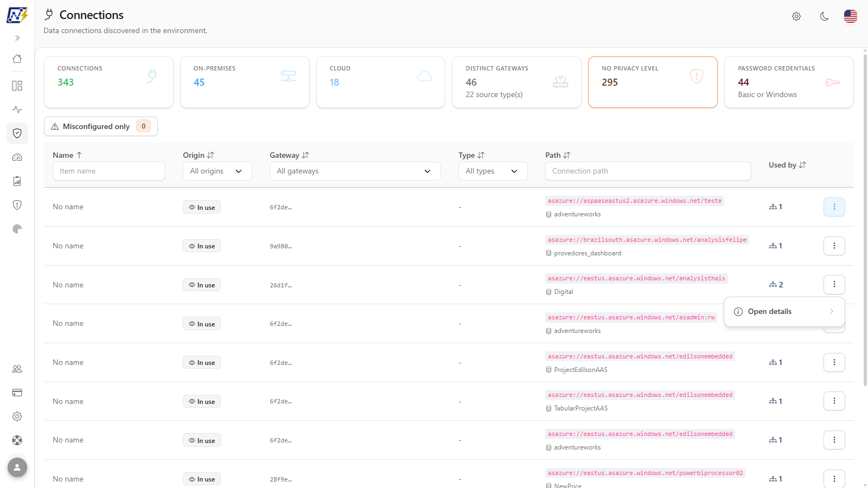The width and height of the screenshot is (868, 488).
Task: Select the No Privacy Level card
Action: 653,82
